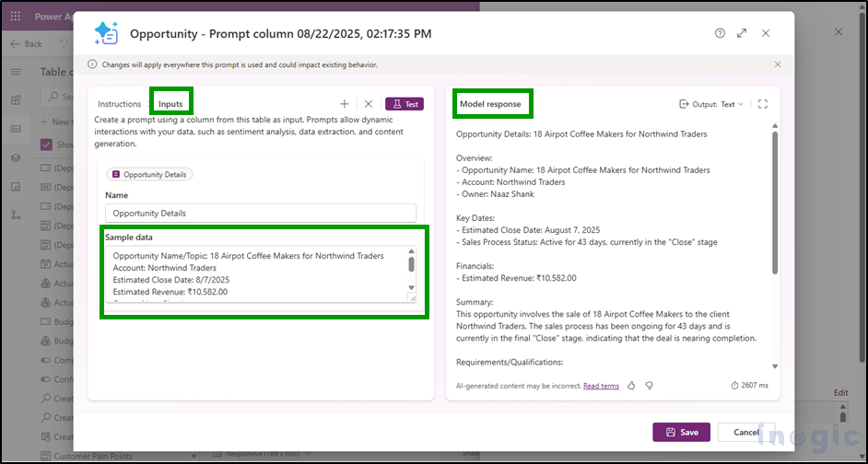Click the search box in background table pane
868x464 pixels.
tap(58, 97)
